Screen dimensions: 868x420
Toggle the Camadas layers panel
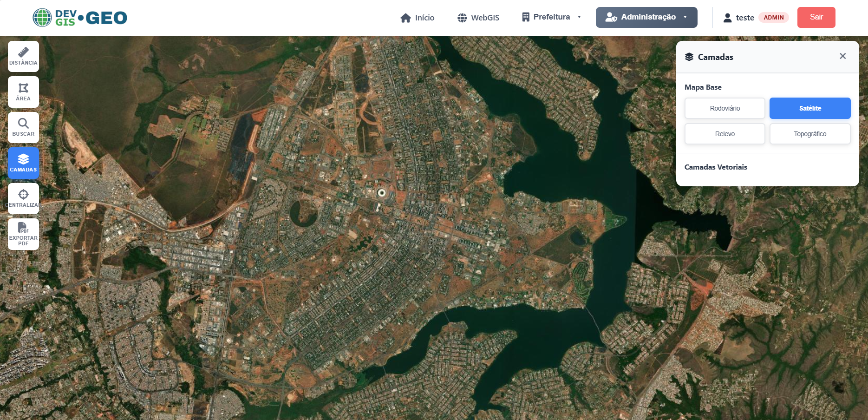tap(23, 163)
